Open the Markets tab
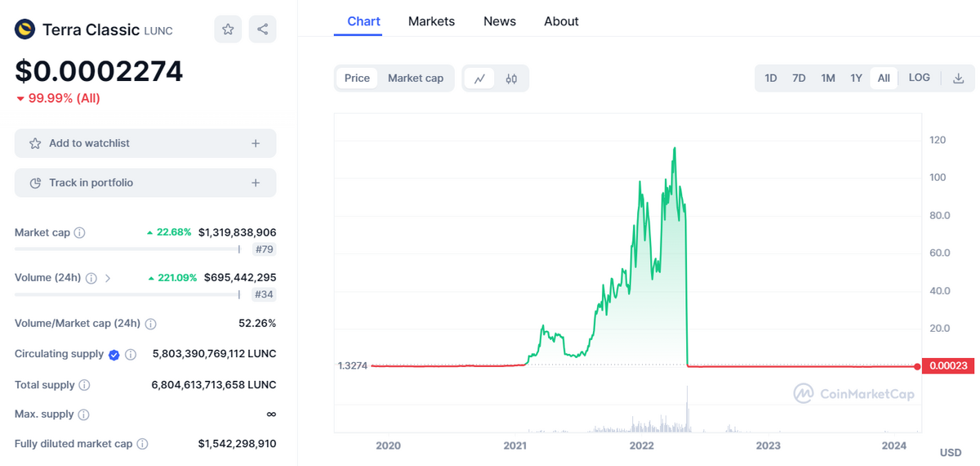980x466 pixels. (x=431, y=21)
